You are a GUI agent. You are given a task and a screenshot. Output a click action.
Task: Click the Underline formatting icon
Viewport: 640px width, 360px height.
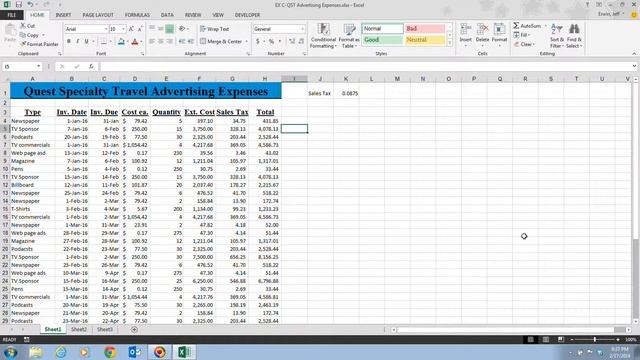pos(86,41)
